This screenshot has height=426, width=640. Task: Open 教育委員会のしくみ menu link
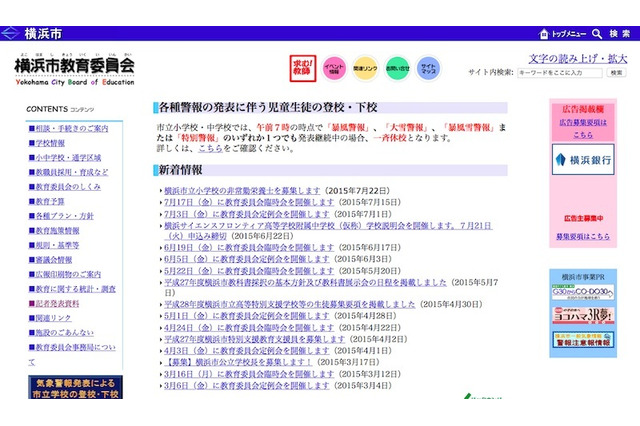[x=64, y=186]
